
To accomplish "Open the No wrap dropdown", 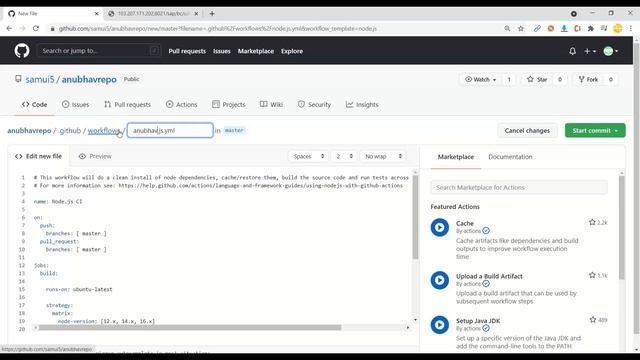I will pos(383,156).
